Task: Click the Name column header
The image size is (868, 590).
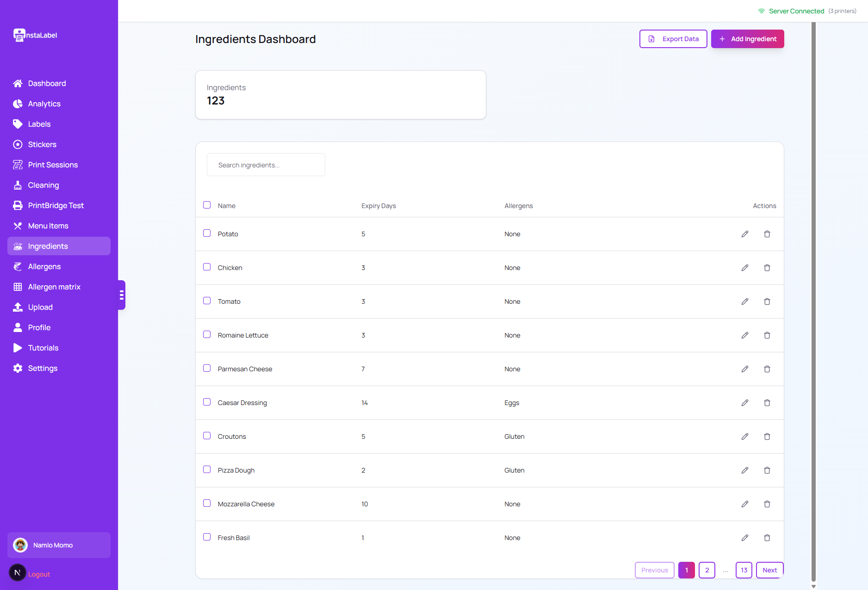Action: 227,206
